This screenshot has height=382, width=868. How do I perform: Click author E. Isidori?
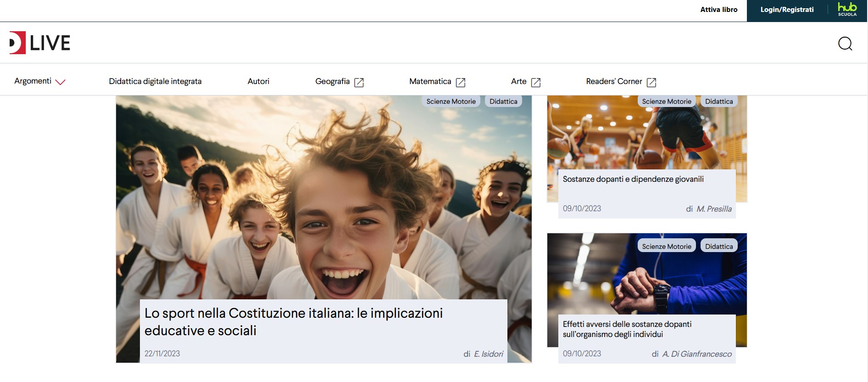point(489,354)
